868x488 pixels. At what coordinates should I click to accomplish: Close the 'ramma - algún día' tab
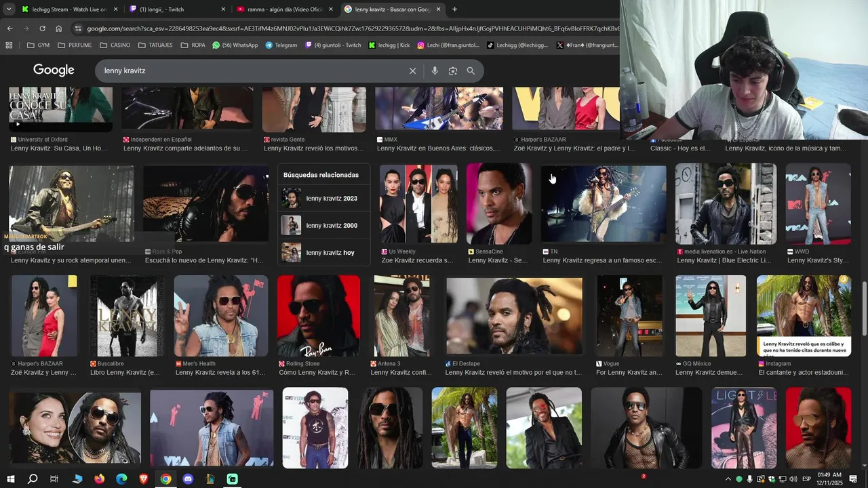point(331,9)
